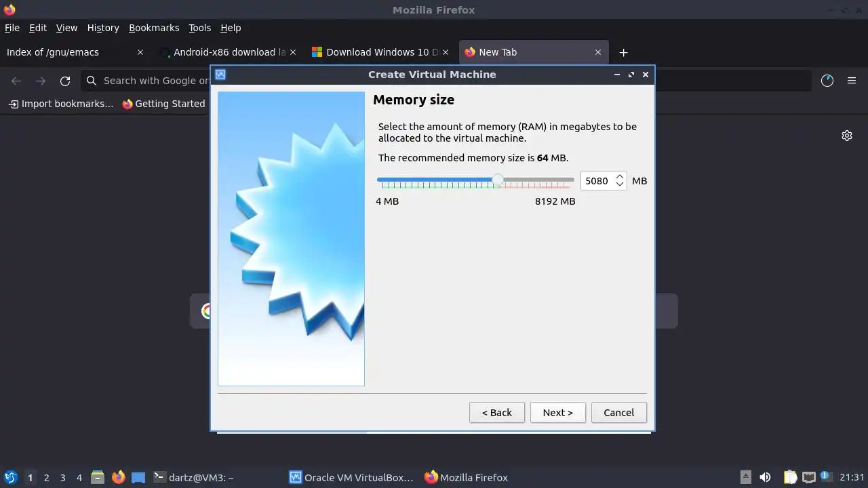
Task: Open the Firefox Edit menu
Action: [38, 28]
